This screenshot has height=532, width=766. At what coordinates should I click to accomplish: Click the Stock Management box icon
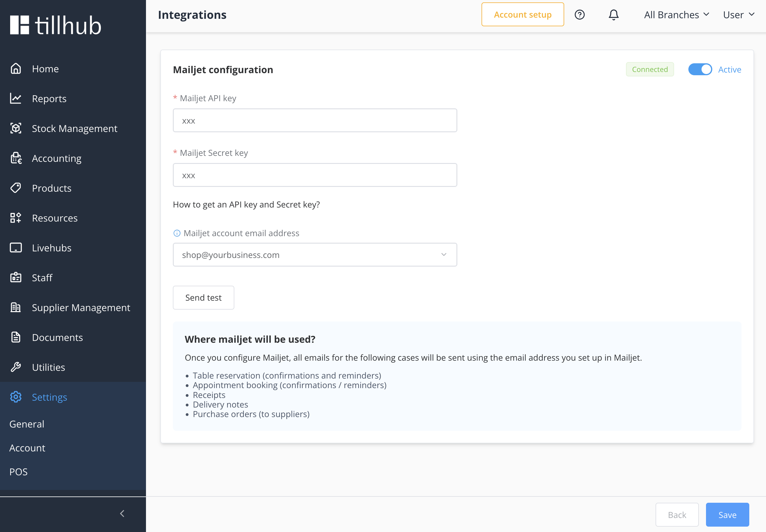[16, 128]
